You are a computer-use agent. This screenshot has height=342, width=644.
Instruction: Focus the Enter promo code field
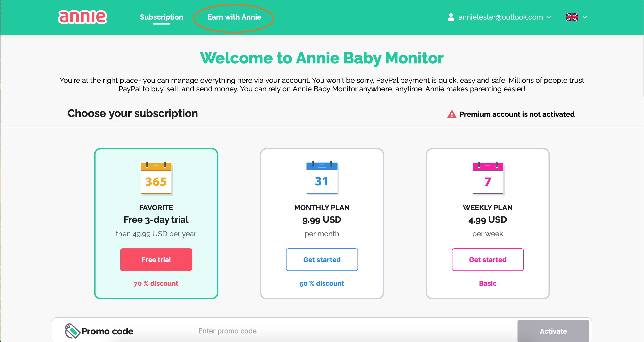[350, 331]
